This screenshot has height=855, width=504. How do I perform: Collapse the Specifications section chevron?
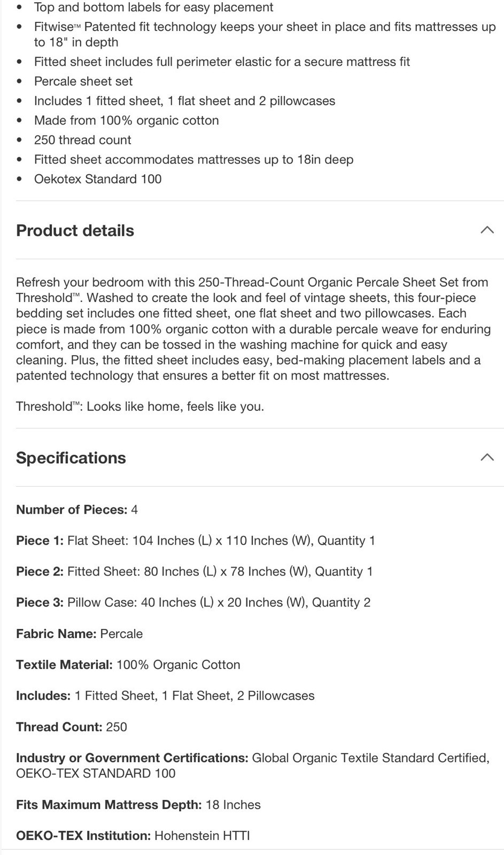pyautogui.click(x=487, y=457)
